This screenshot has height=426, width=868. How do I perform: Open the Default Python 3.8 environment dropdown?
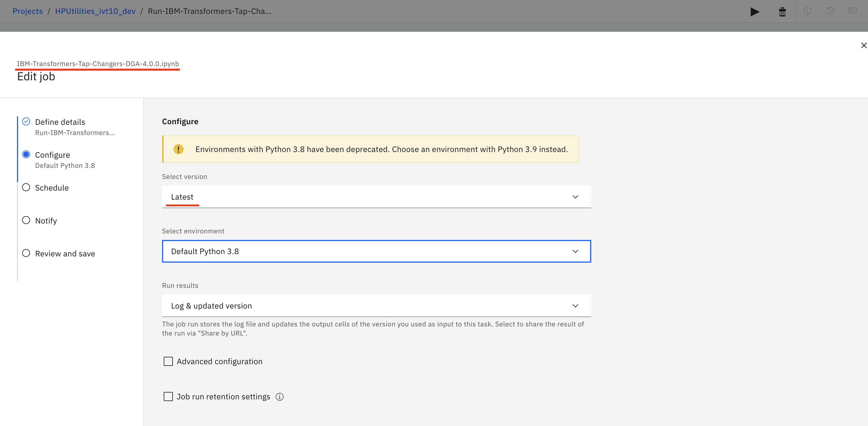tap(376, 251)
